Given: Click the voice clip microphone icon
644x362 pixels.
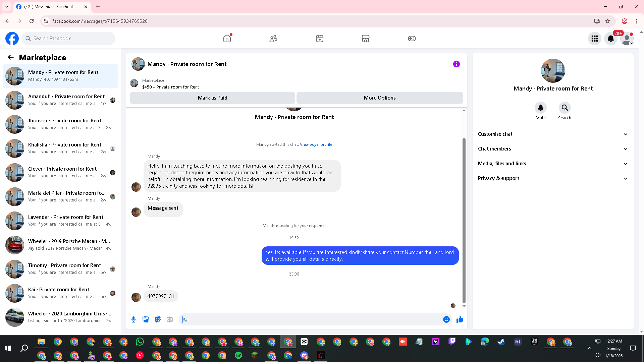Looking at the screenshot, I should (133, 319).
